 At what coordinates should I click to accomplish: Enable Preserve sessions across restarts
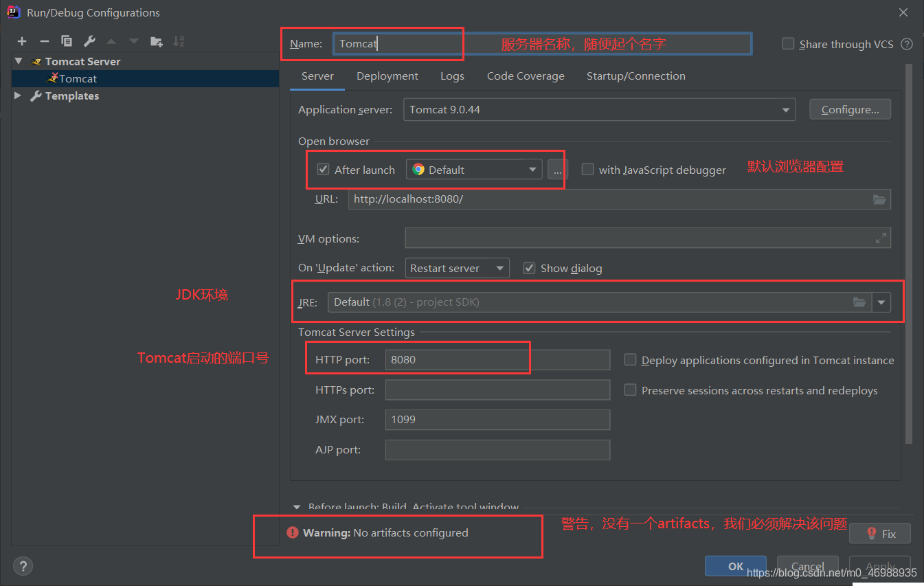630,390
